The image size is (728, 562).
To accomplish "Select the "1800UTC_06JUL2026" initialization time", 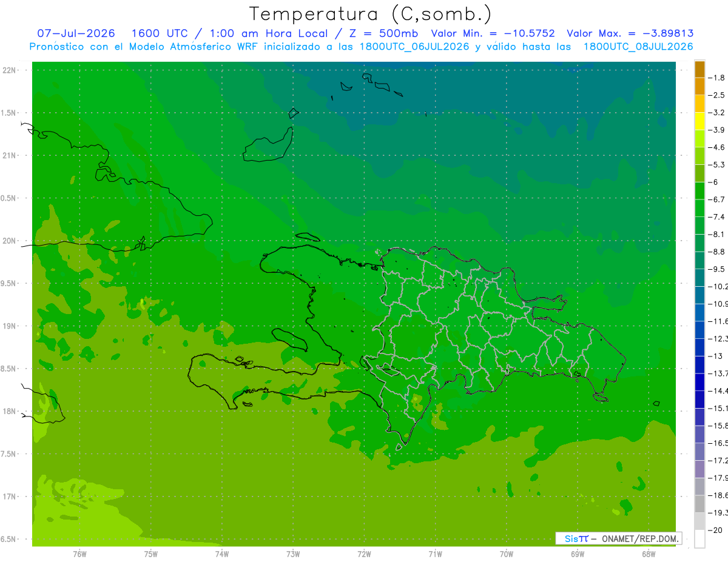I will [x=415, y=47].
